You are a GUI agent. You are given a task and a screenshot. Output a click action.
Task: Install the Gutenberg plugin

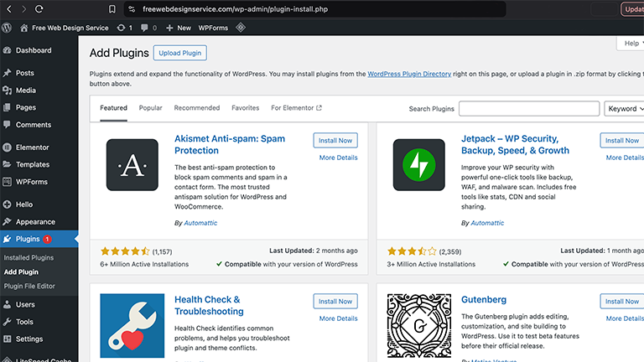(x=622, y=302)
